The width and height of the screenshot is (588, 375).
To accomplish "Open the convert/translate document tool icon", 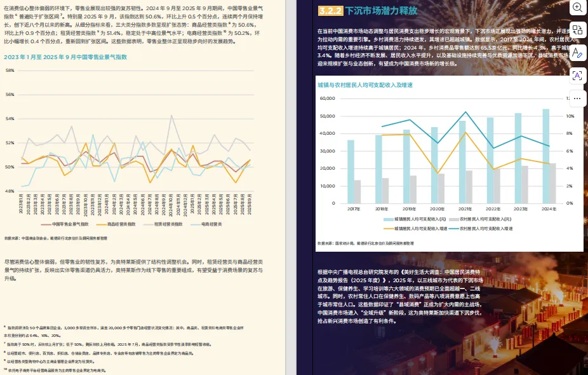I will coord(577,30).
